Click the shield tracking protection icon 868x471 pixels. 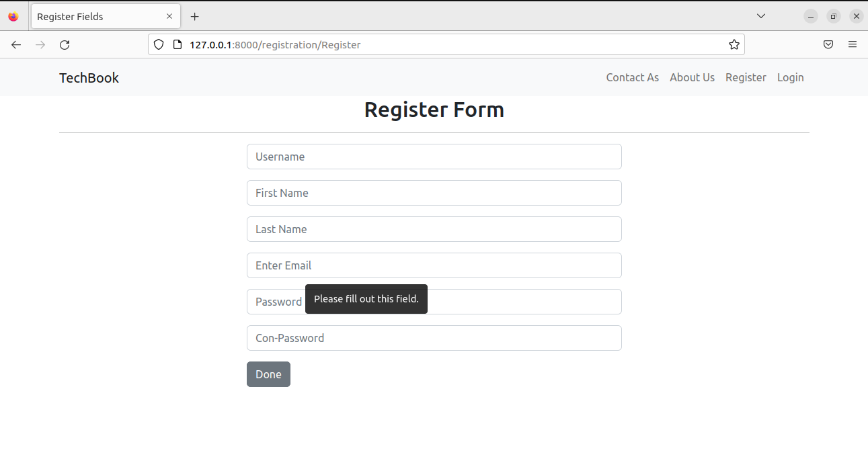pyautogui.click(x=158, y=44)
